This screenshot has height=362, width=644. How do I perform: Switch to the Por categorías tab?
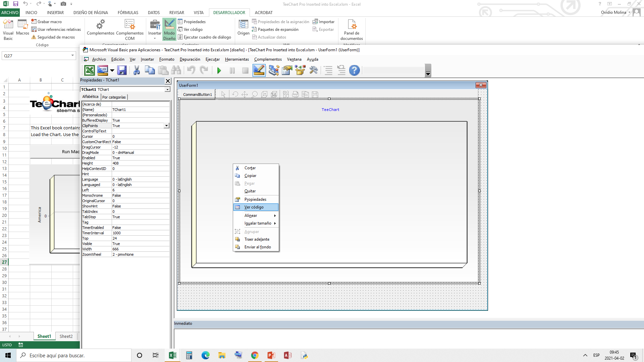click(x=114, y=97)
